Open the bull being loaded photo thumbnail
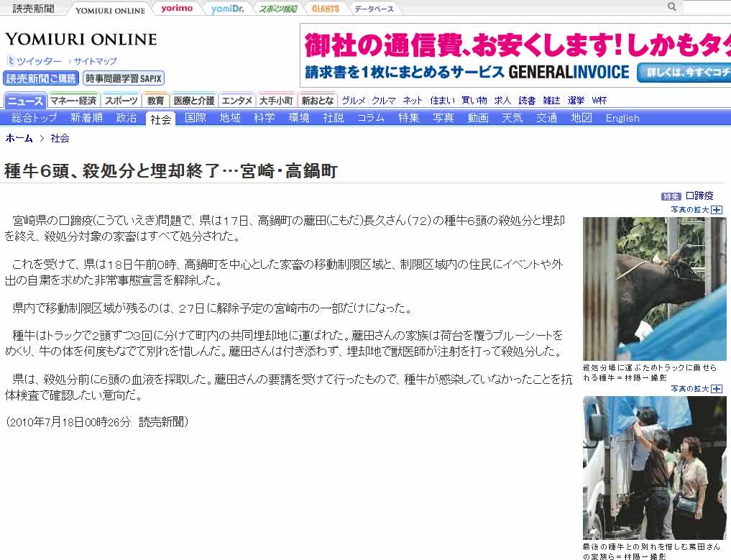Image resolution: width=731 pixels, height=560 pixels. coord(654,288)
